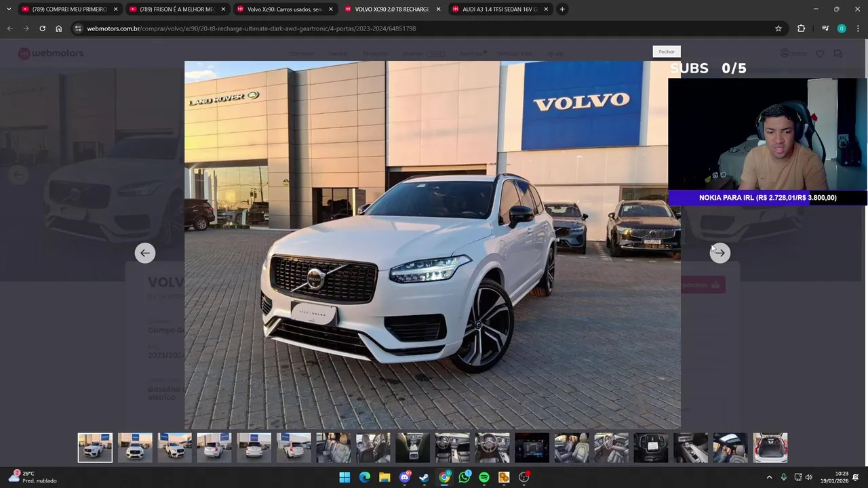This screenshot has height=488, width=868.
Task: Open the Chrome profile avatar
Action: point(842,28)
